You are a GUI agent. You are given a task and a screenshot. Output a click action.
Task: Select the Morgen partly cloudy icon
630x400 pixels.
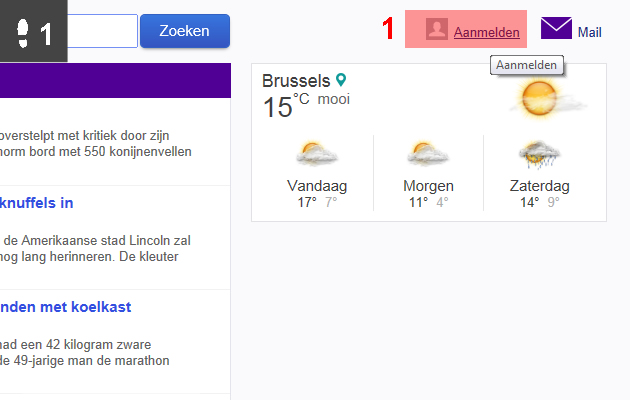[x=428, y=154]
